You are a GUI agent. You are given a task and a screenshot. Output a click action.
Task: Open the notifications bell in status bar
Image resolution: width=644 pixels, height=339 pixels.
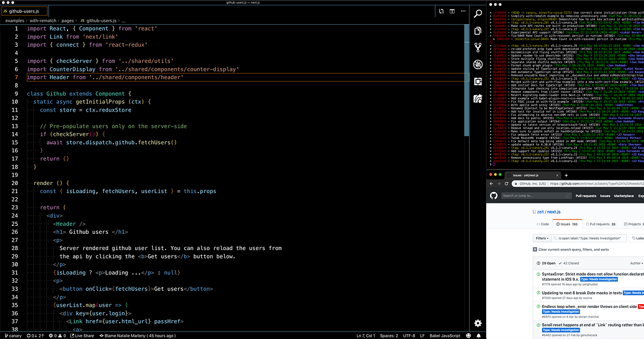tap(479, 335)
